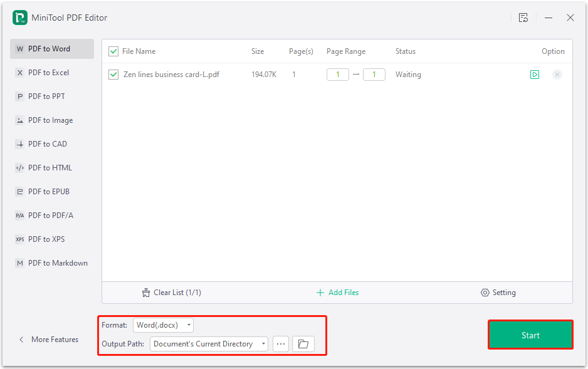Browse output path with the ellipsis button
The width and height of the screenshot is (588, 369).
280,343
